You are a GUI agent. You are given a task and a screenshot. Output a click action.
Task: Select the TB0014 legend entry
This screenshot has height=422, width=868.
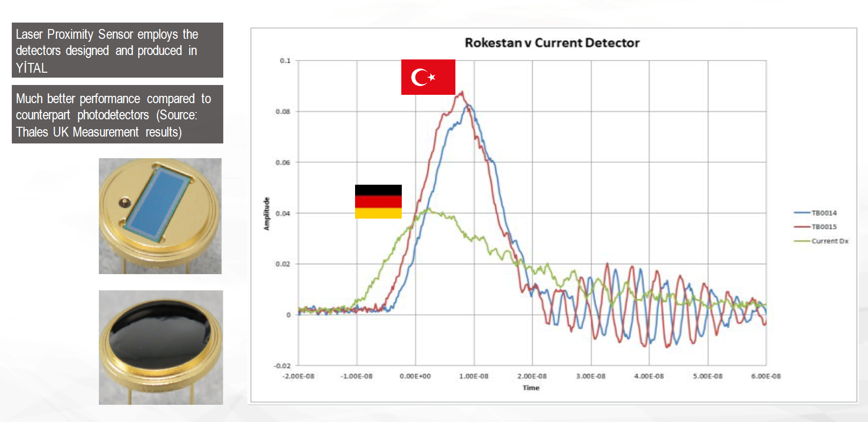pos(824,213)
